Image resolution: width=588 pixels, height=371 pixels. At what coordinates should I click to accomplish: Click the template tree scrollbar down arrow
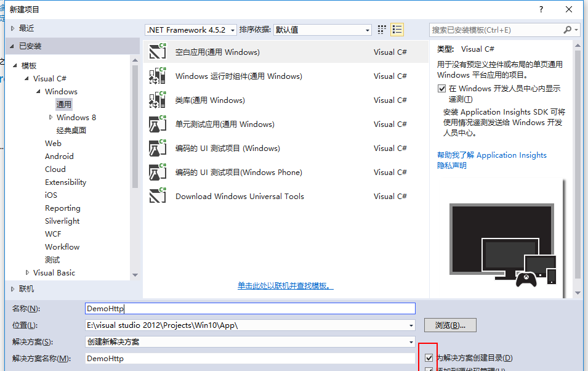135,275
